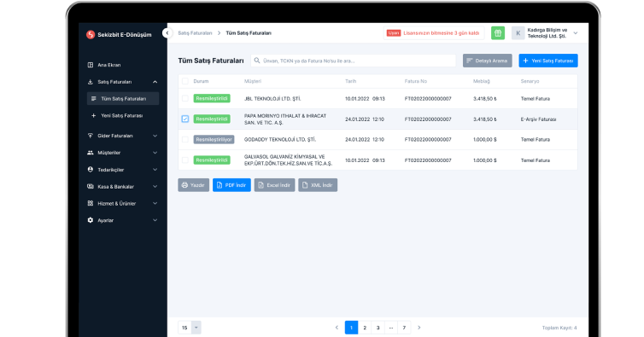Screen dimensions: 644x337
Task: Go to the next page arrow
Action: coord(419,328)
